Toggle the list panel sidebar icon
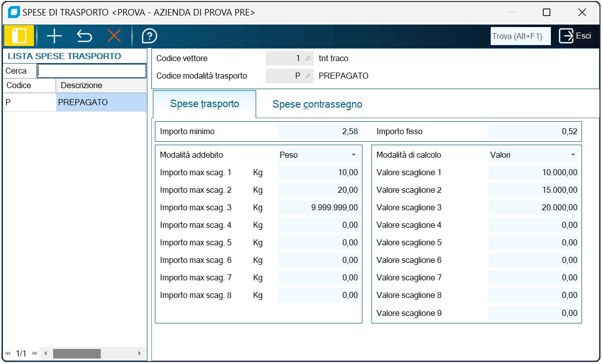602x364 pixels. tap(19, 36)
